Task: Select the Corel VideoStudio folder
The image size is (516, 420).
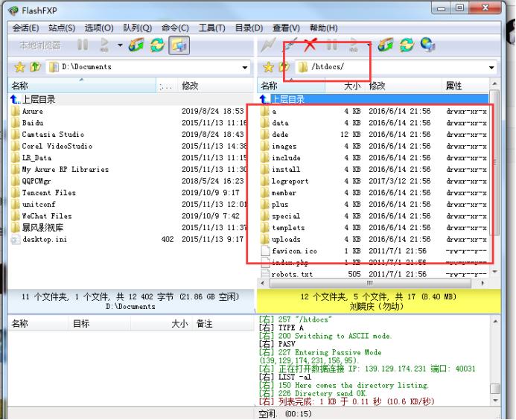Action: click(x=57, y=146)
